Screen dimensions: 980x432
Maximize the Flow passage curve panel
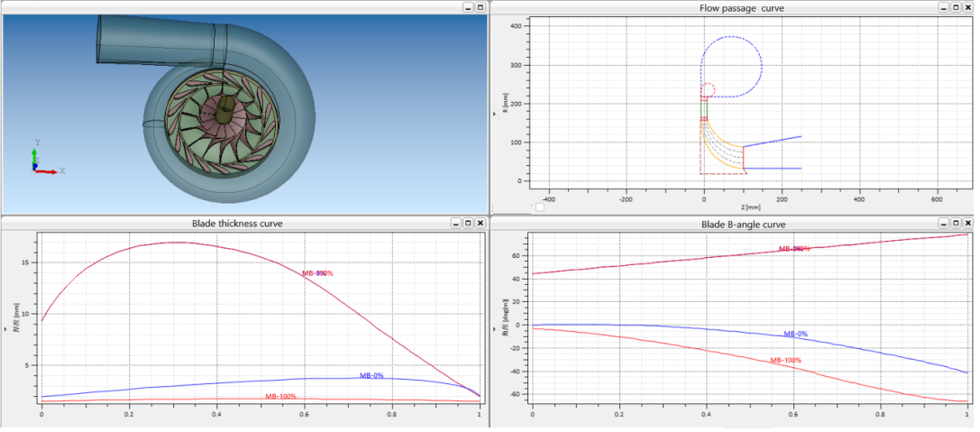(x=956, y=7)
